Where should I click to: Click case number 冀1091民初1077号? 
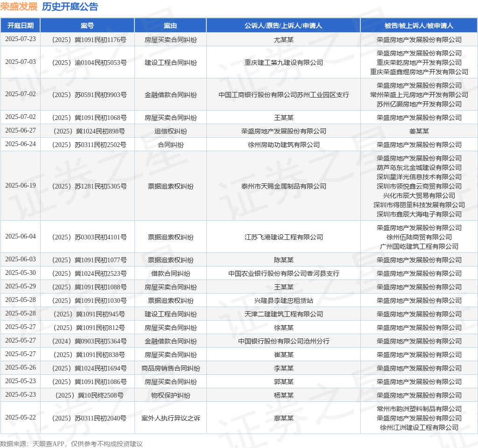pos(89,260)
